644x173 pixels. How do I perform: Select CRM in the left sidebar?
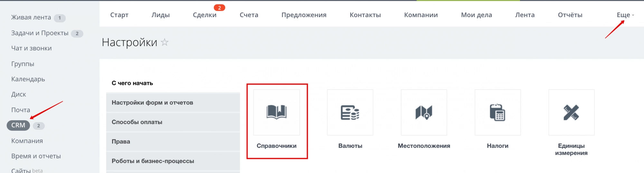coord(18,125)
